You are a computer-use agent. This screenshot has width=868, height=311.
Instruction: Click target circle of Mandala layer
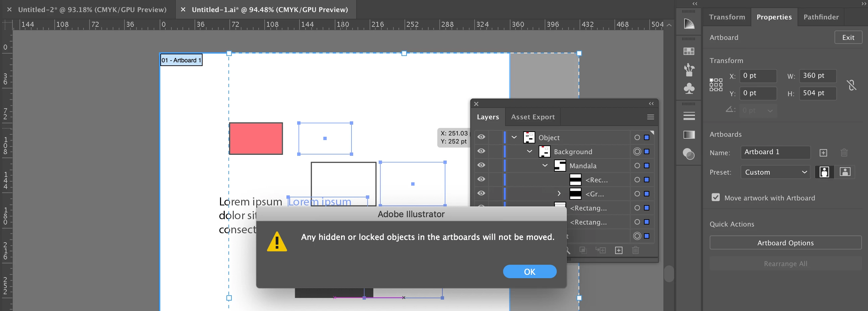[637, 166]
